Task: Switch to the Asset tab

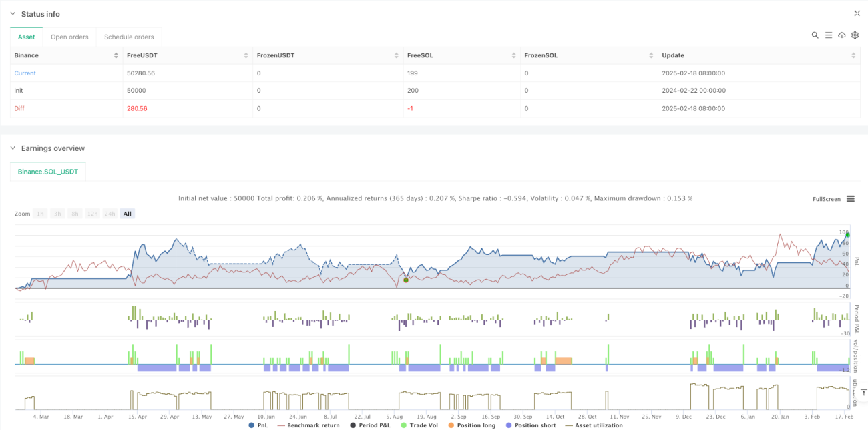Action: click(27, 37)
